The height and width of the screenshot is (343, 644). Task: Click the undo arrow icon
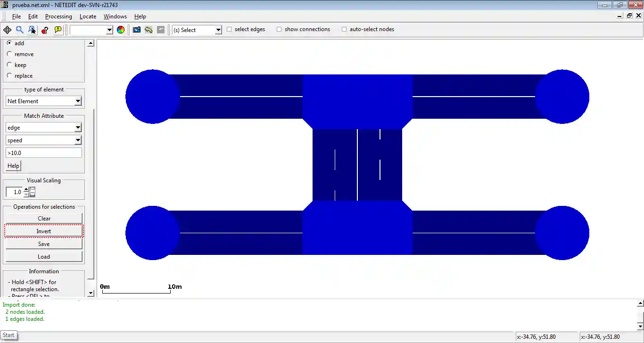pos(149,30)
